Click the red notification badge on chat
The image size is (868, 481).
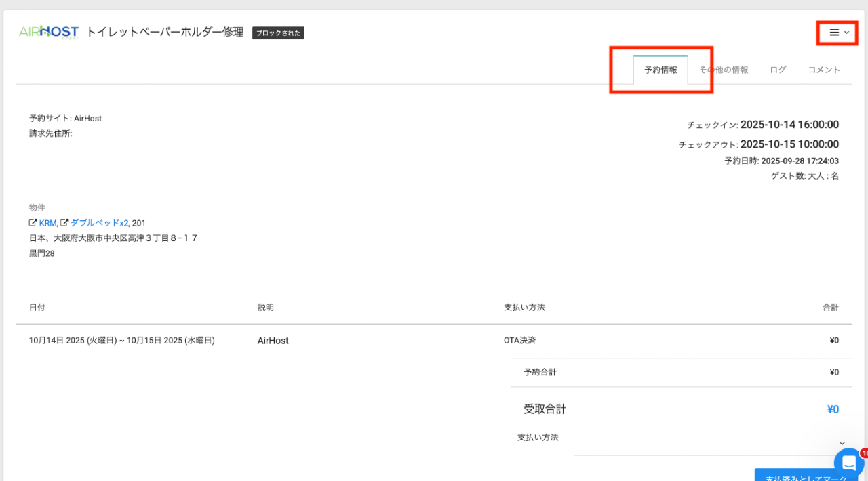[x=864, y=453]
